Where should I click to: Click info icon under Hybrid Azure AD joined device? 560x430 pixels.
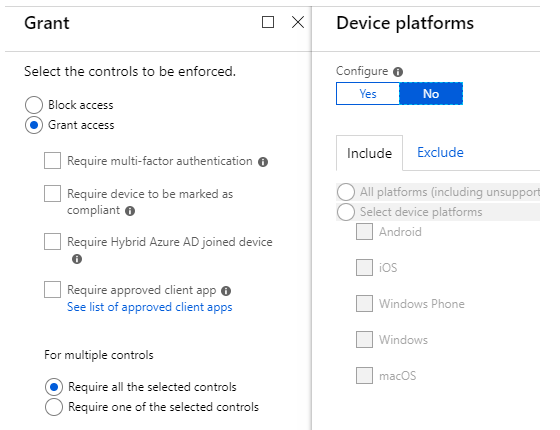pyautogui.click(x=77, y=259)
